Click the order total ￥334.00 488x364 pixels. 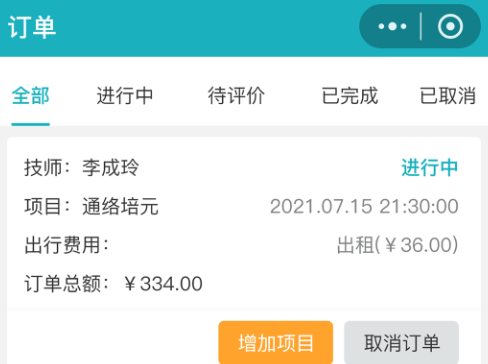point(163,284)
